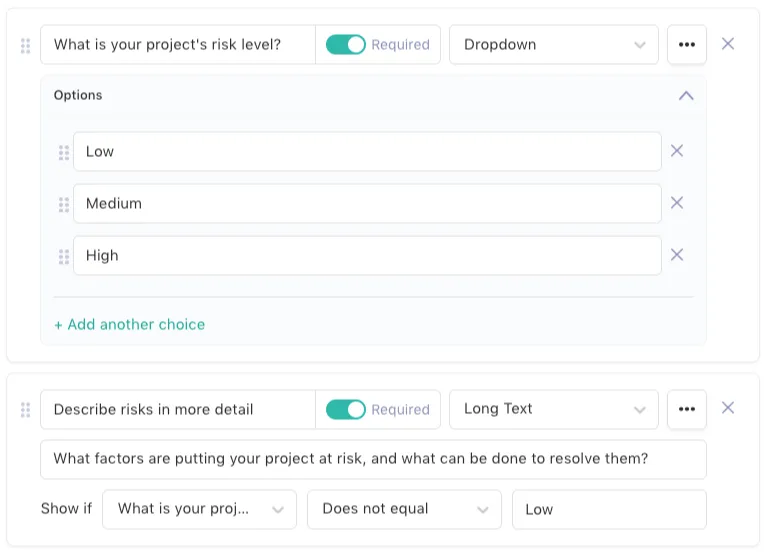Click drag handle next to 'High' option
766x555 pixels.
64,256
